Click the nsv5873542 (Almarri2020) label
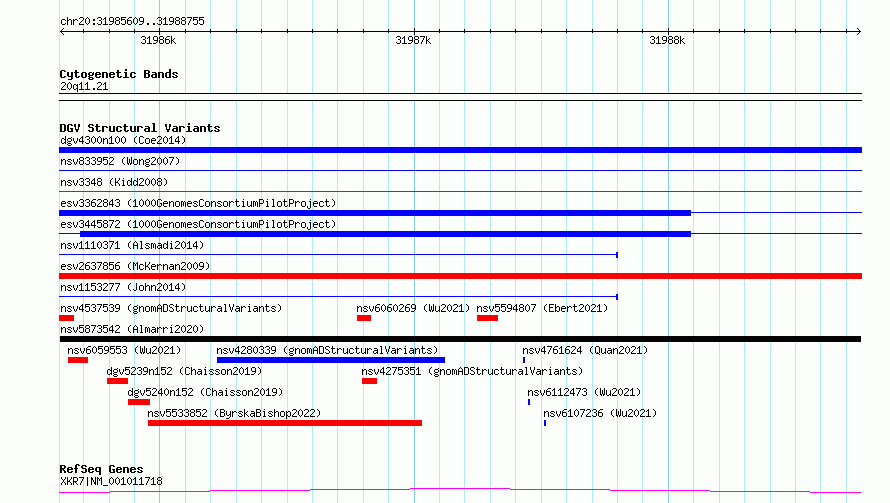Screen dimensions: 890x503 [x=132, y=329]
